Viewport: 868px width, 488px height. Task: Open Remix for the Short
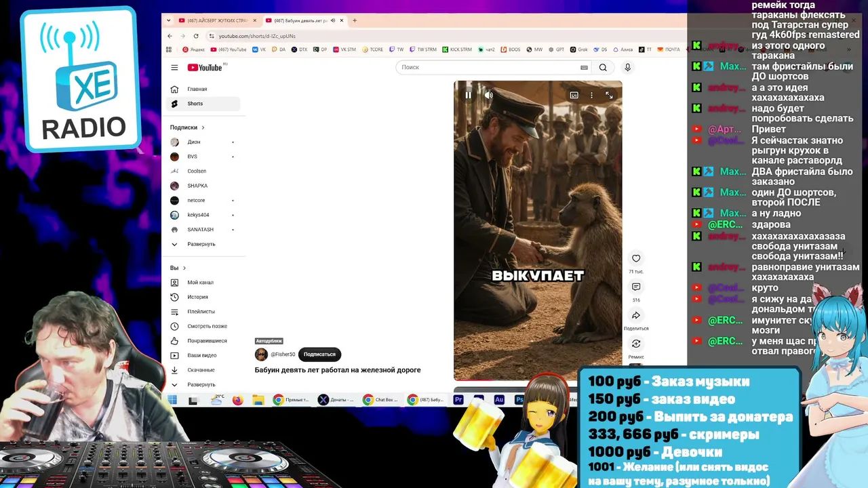[x=636, y=344]
